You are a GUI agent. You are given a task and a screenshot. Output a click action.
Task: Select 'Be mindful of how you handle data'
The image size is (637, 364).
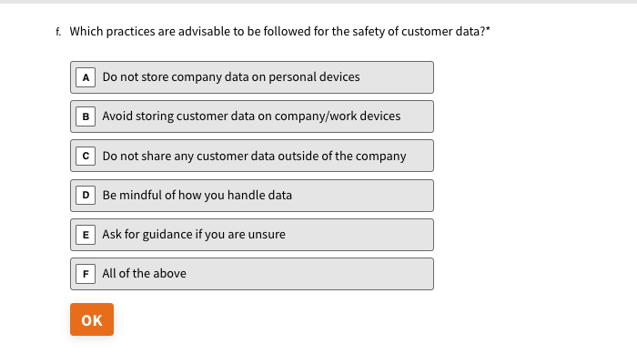click(252, 196)
